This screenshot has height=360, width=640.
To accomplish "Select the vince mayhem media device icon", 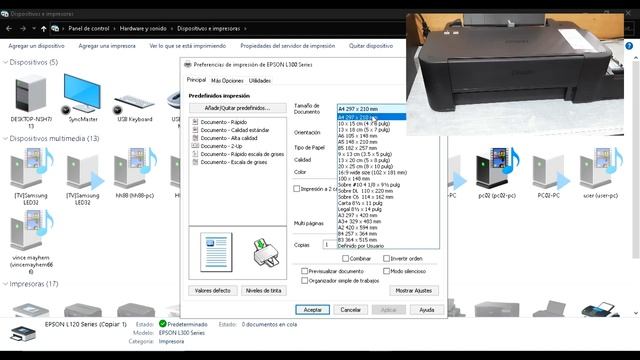I will (32, 230).
